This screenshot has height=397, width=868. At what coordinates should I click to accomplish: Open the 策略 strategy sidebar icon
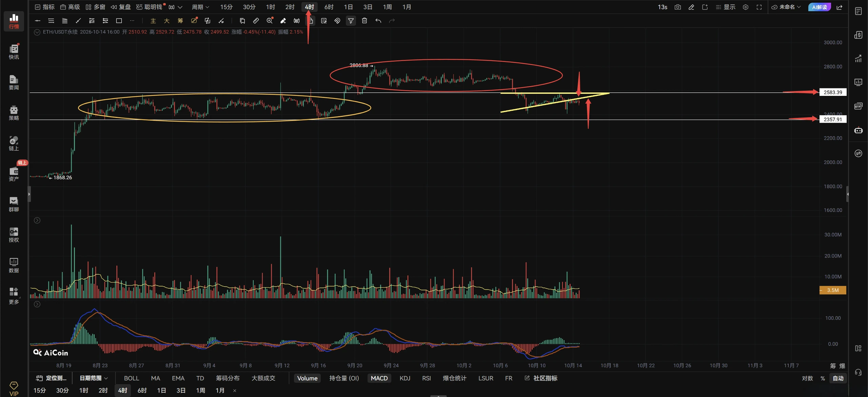pyautogui.click(x=14, y=113)
